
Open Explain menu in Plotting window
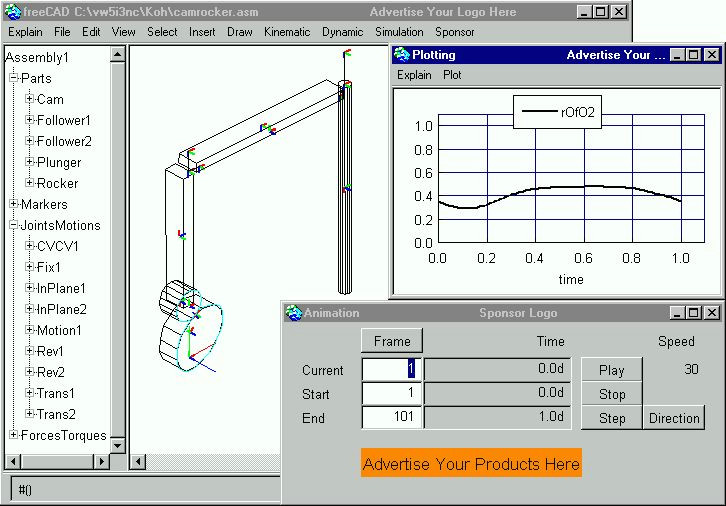[x=414, y=75]
